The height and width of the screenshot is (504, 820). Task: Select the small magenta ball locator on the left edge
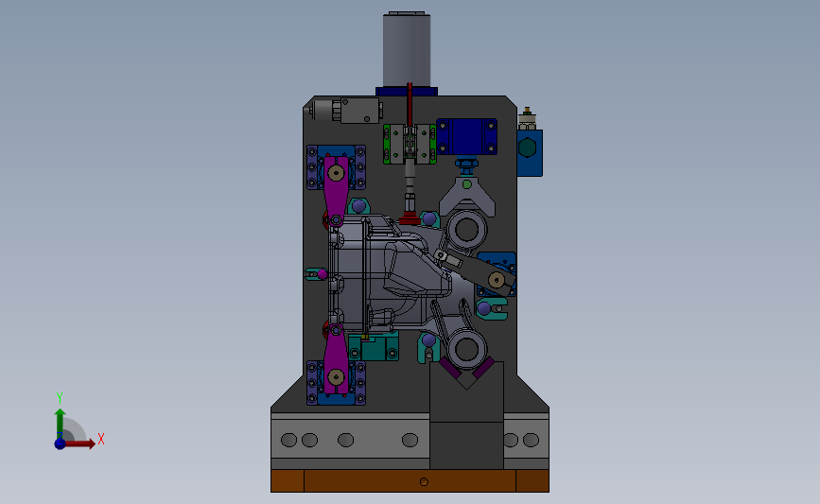coord(323,274)
